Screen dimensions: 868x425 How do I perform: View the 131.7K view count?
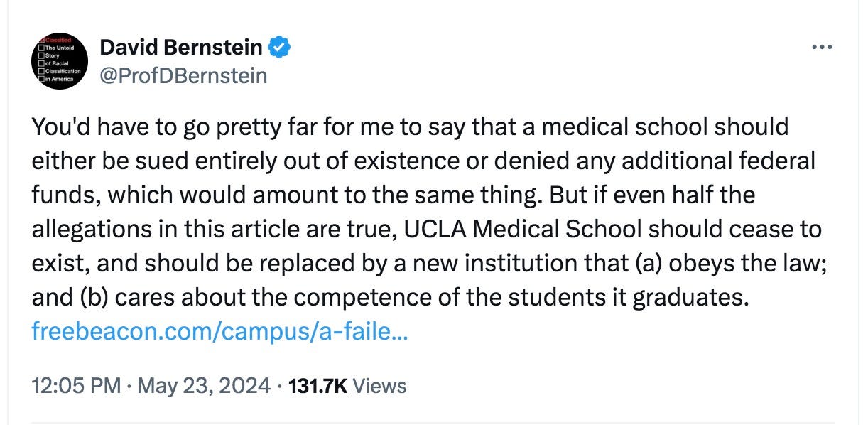click(317, 386)
